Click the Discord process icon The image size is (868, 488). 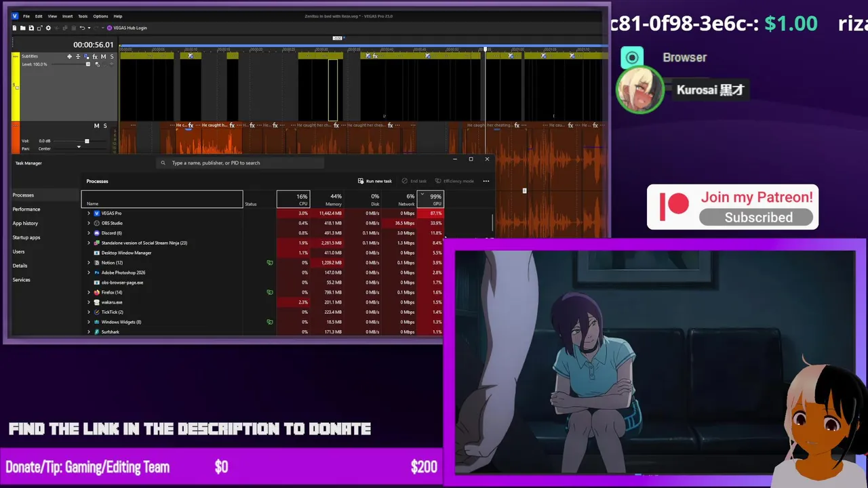click(x=97, y=232)
